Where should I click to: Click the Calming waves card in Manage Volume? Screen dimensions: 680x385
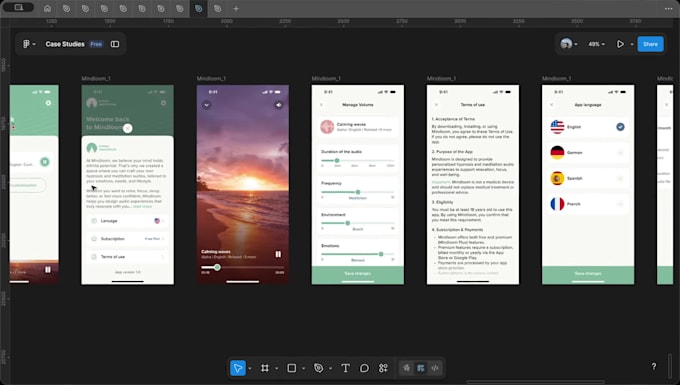pos(358,127)
